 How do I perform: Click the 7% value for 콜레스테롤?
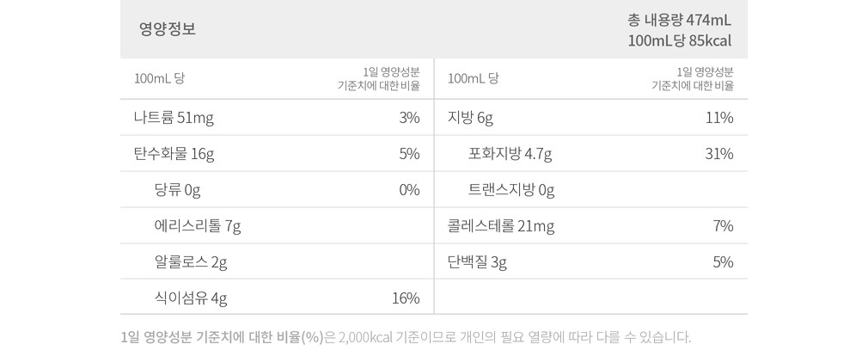[x=723, y=226]
